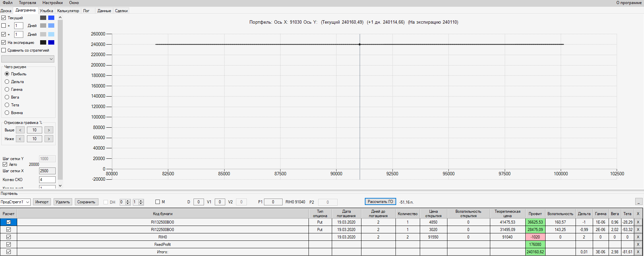Uncheck the RI132500BO0 row calculation checkbox

coord(9,222)
